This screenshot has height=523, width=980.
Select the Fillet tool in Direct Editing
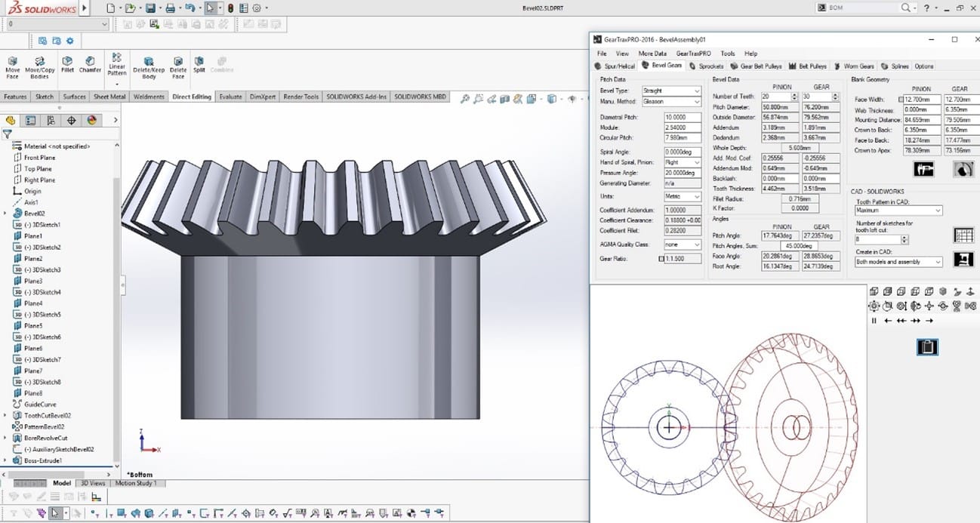coord(68,65)
